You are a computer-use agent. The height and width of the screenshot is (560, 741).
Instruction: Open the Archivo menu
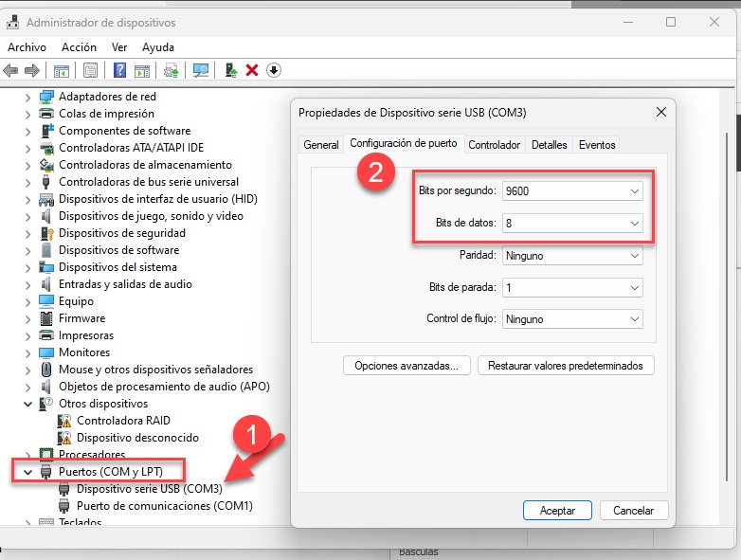27,47
